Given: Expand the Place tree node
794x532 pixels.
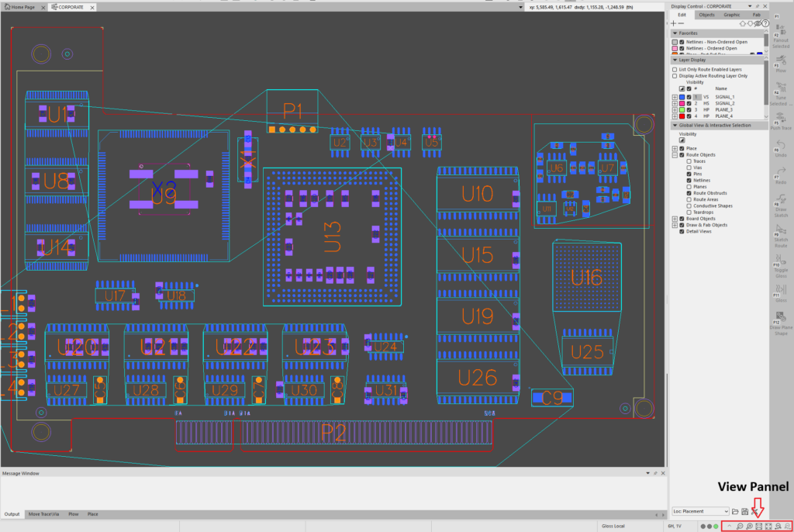Looking at the screenshot, I should [675, 148].
